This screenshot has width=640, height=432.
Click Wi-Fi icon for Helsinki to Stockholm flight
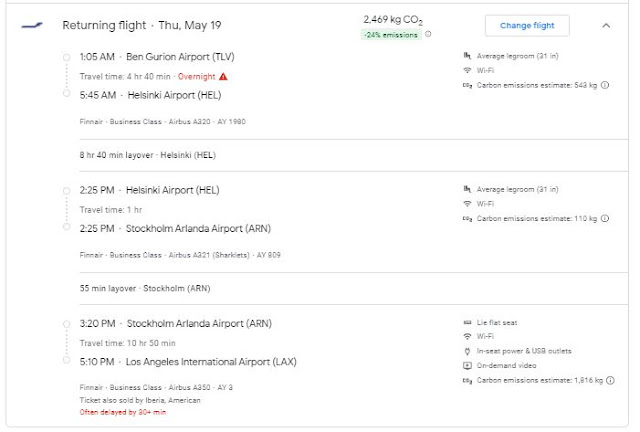tap(467, 203)
